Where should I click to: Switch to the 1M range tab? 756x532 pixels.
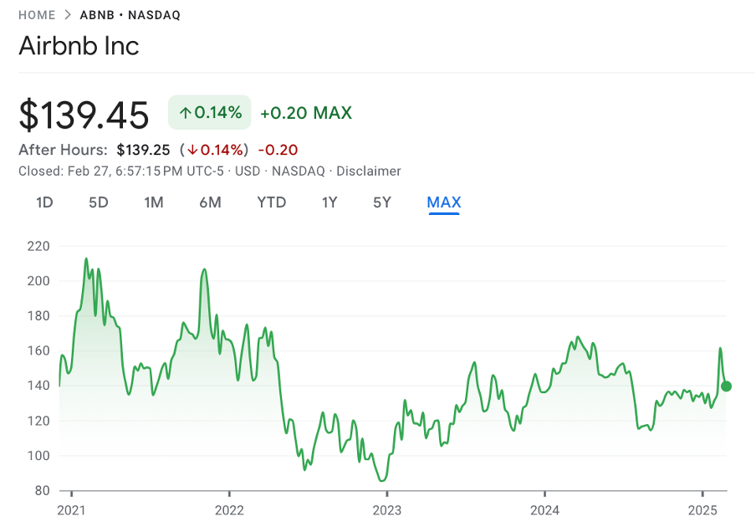[154, 202]
